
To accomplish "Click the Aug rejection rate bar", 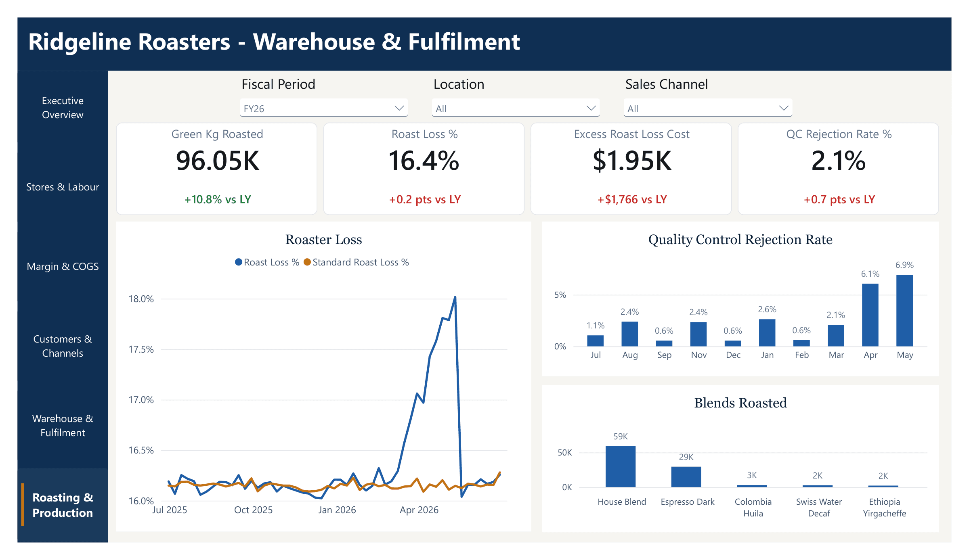I will tap(629, 334).
